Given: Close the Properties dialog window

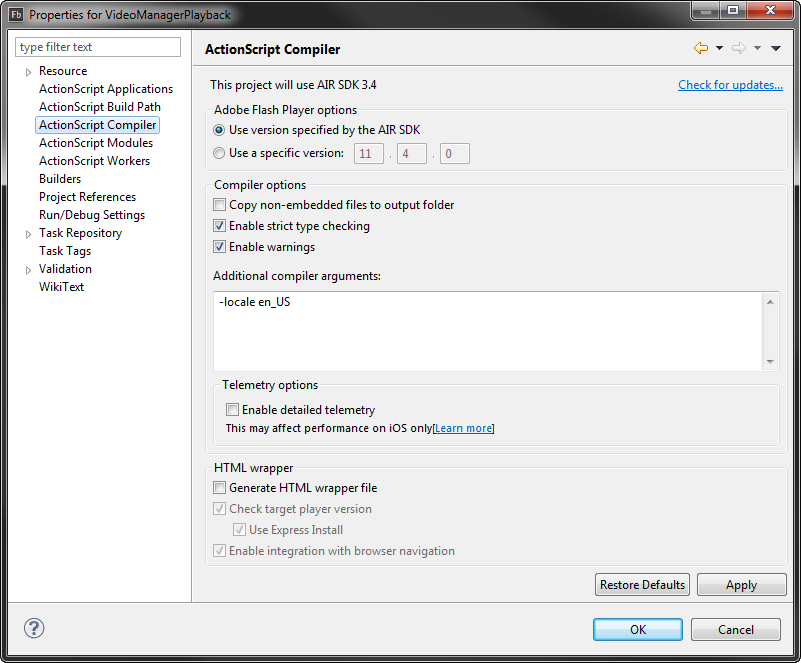Looking at the screenshot, I should (x=771, y=10).
